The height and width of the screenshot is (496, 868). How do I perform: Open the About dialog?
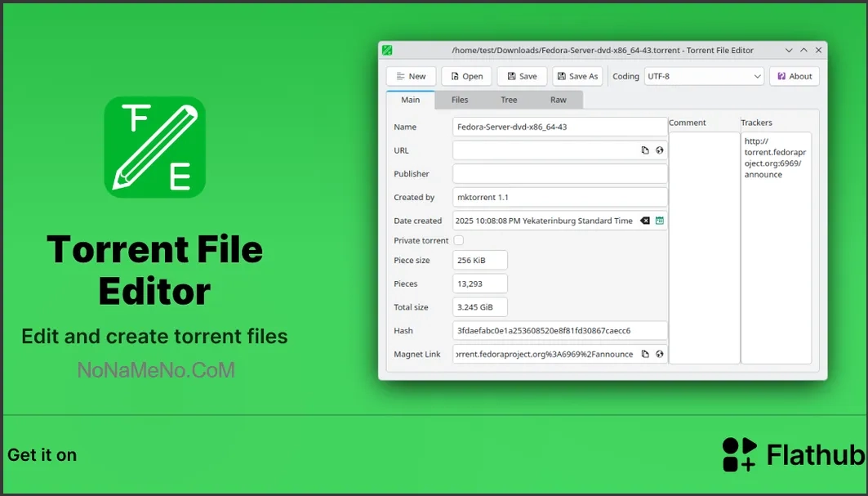(x=794, y=76)
